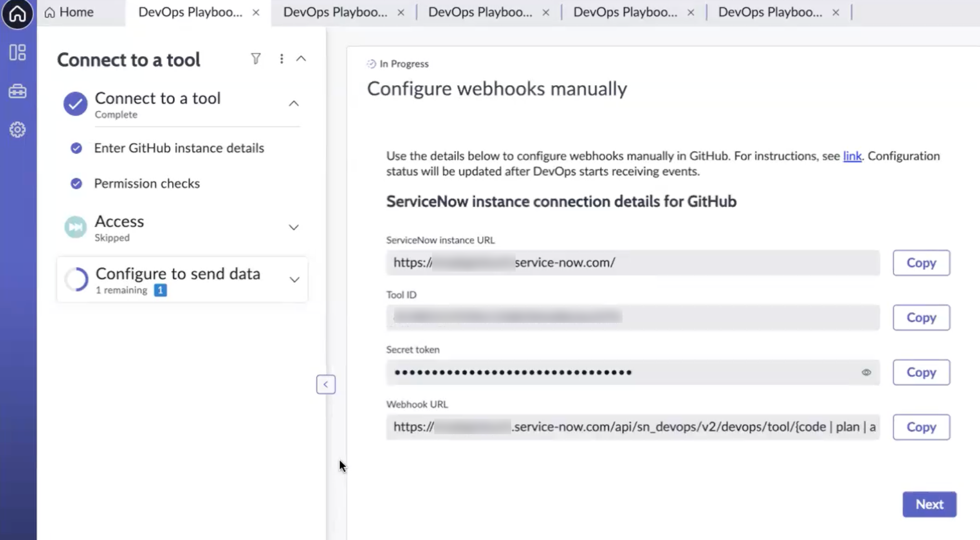Close the fourth DevOps Playbook tab
980x540 pixels.
(691, 12)
